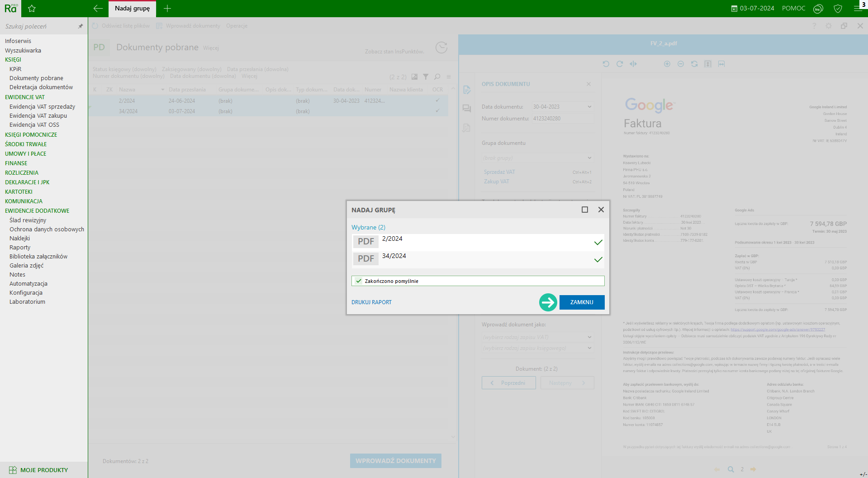
Task: Open Automatyzacja in sidebar
Action: (x=28, y=283)
